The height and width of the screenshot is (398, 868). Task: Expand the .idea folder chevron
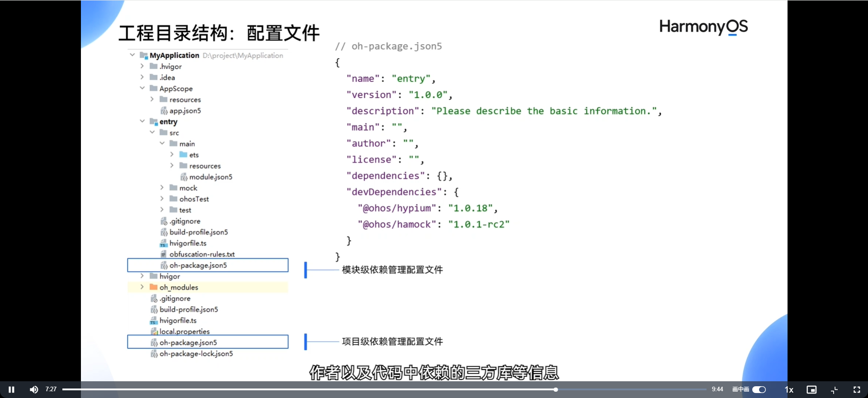142,77
